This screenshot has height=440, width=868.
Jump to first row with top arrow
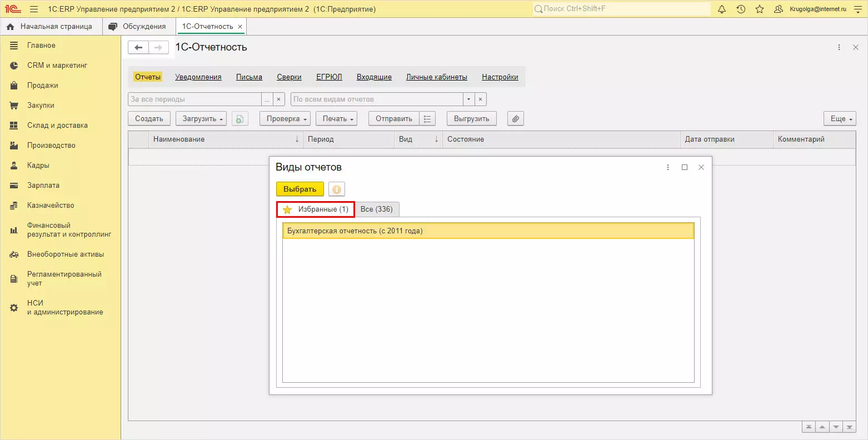(809, 427)
